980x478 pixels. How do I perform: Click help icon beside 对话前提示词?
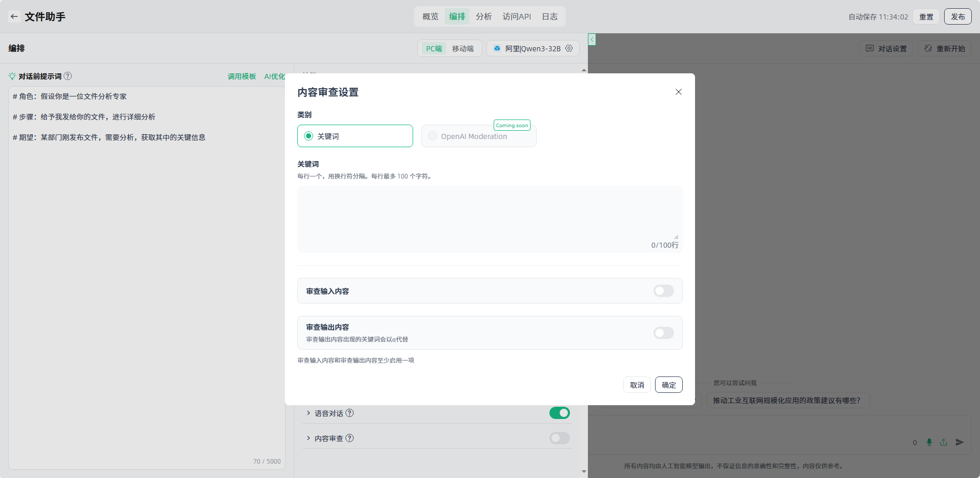click(68, 76)
